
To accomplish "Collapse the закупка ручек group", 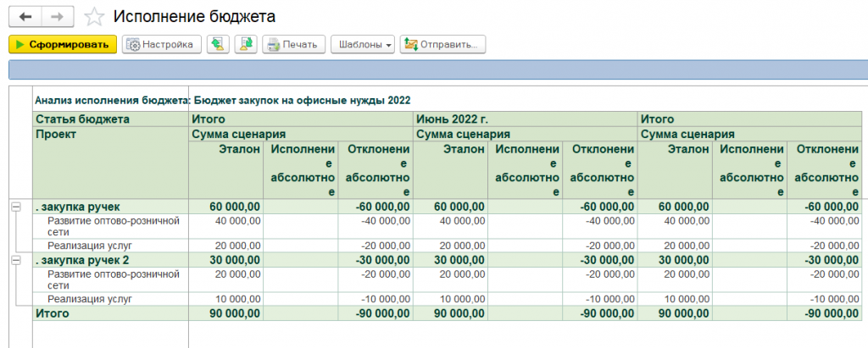I will click(x=15, y=207).
